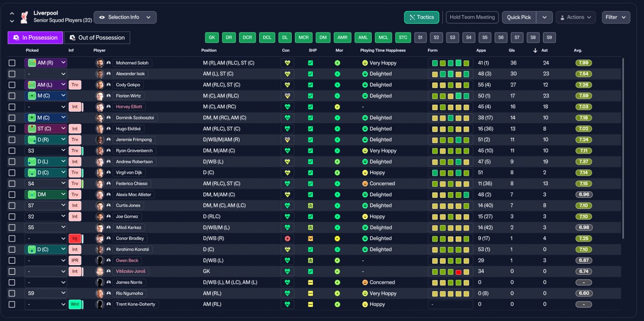
Task: Select the checkbox in Conor Bradley's row
Action: coord(12,238)
